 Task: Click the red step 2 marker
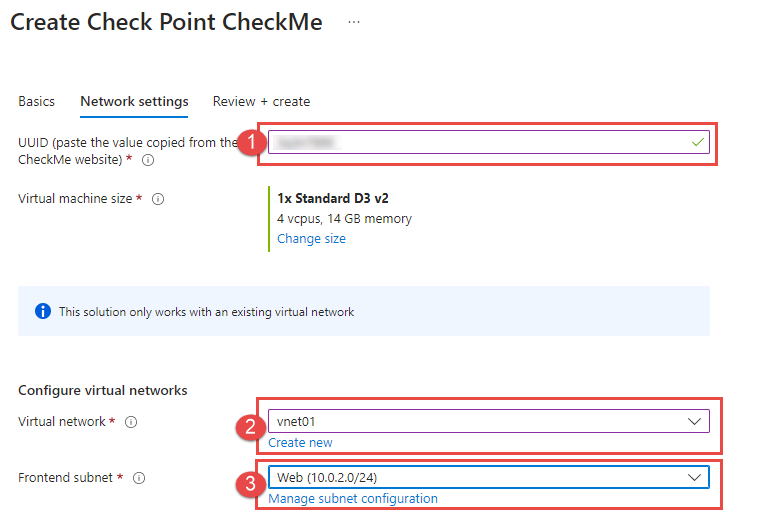(x=250, y=427)
